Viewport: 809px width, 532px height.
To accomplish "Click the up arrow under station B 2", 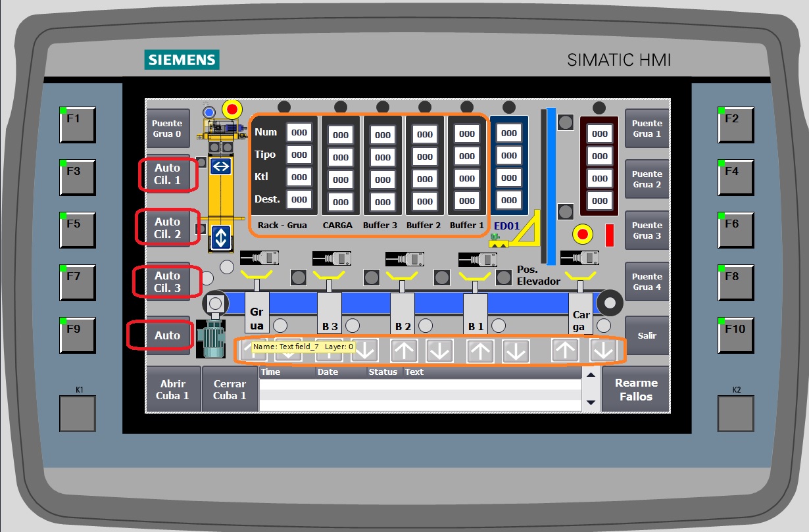I will (404, 351).
